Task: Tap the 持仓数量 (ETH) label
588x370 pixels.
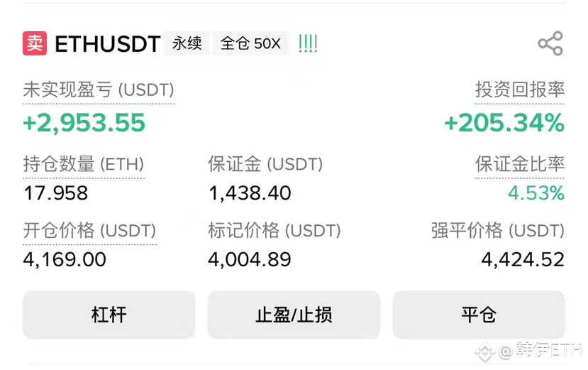Action: coord(84,164)
